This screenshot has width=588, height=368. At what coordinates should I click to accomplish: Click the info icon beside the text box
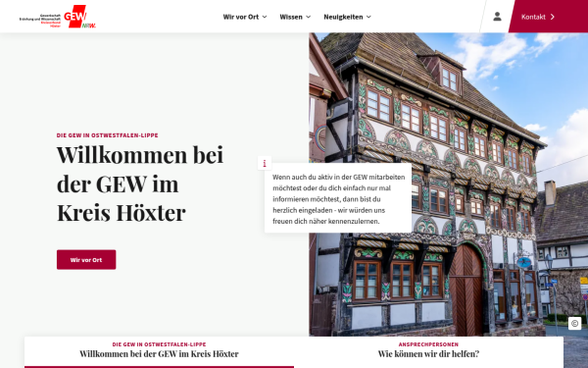click(x=265, y=163)
